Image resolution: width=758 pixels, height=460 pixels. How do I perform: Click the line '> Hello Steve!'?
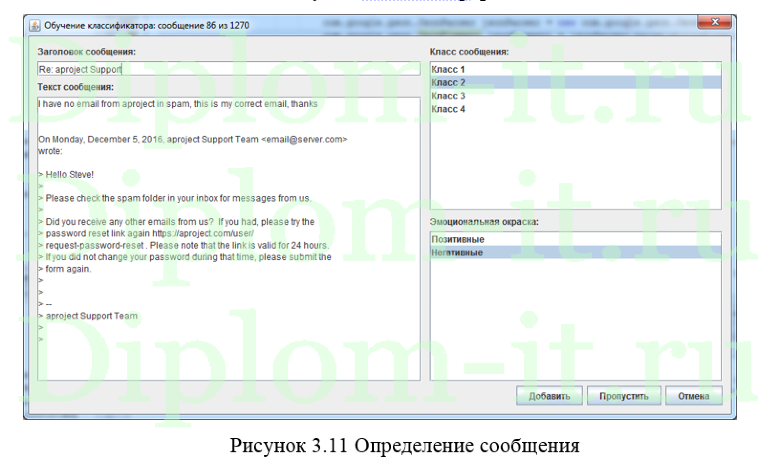click(x=66, y=175)
